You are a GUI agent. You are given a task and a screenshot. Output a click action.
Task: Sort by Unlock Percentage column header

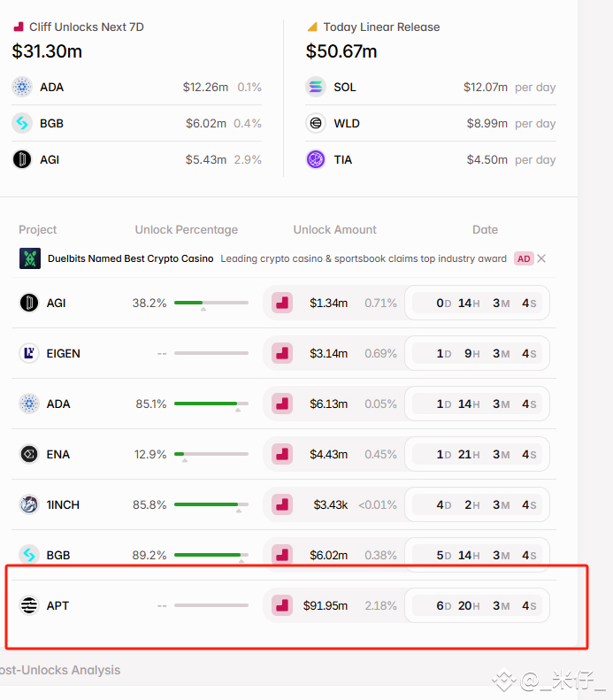pos(187,229)
